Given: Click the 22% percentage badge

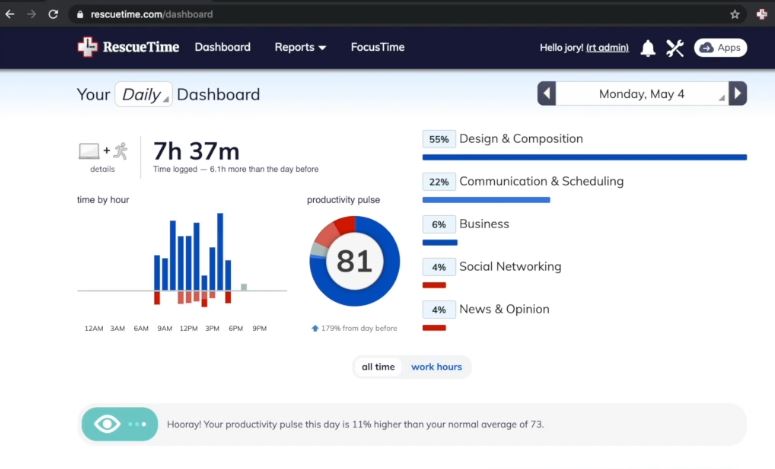Looking at the screenshot, I should pos(439,182).
